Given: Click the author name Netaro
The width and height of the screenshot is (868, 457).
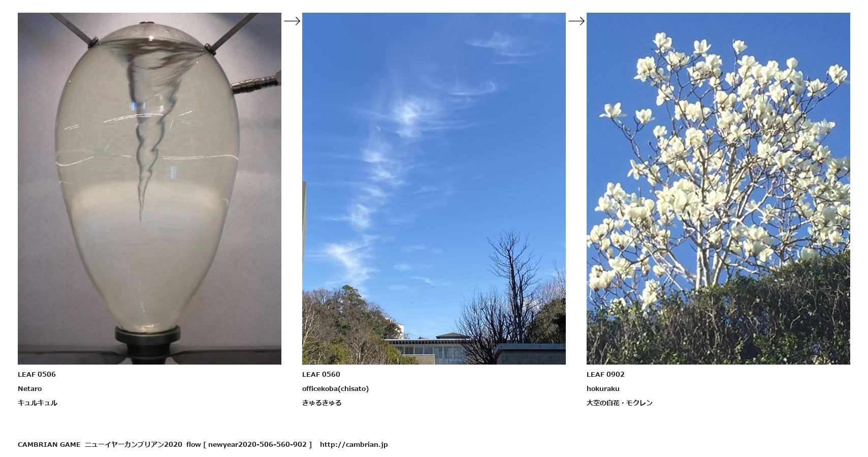Looking at the screenshot, I should click(30, 388).
